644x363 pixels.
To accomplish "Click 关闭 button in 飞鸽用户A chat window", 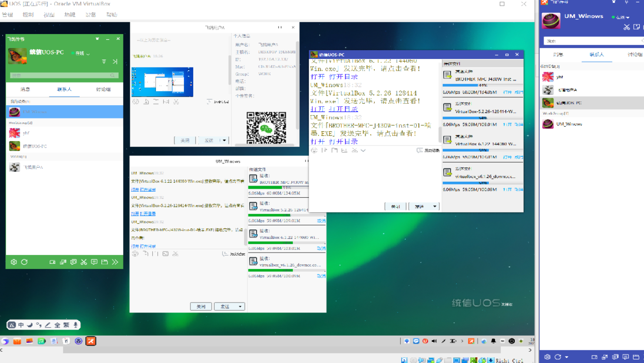I will (x=185, y=140).
